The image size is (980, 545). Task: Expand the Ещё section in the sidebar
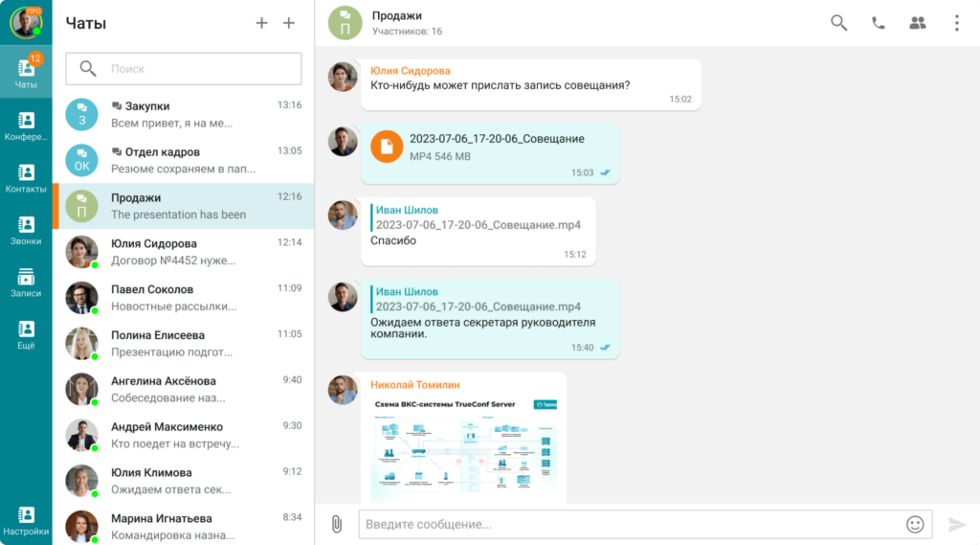click(x=26, y=335)
